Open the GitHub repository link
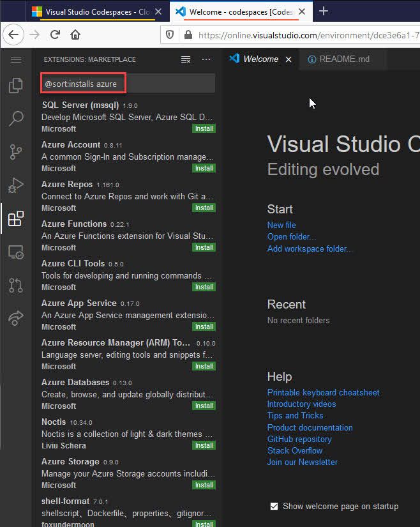This screenshot has width=420, height=527. [299, 439]
